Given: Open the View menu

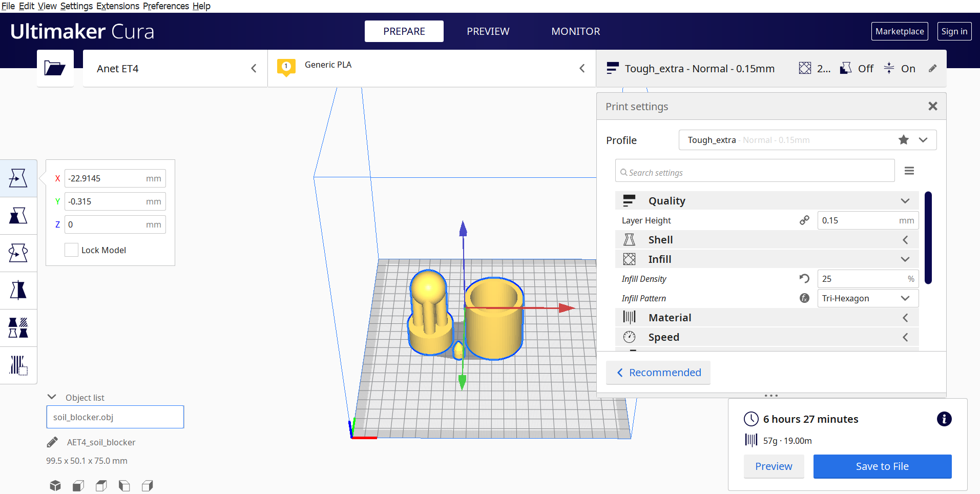Looking at the screenshot, I should (47, 6).
